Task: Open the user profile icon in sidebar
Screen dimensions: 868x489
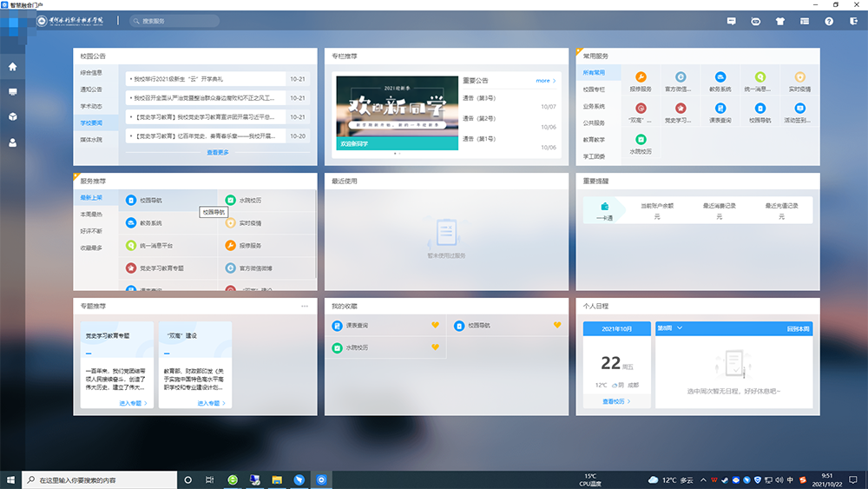Action: click(x=12, y=142)
